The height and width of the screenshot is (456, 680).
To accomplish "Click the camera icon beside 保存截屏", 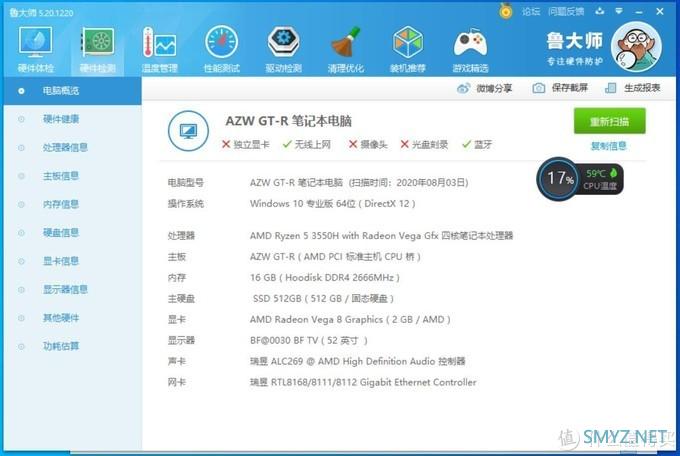I will pyautogui.click(x=539, y=88).
